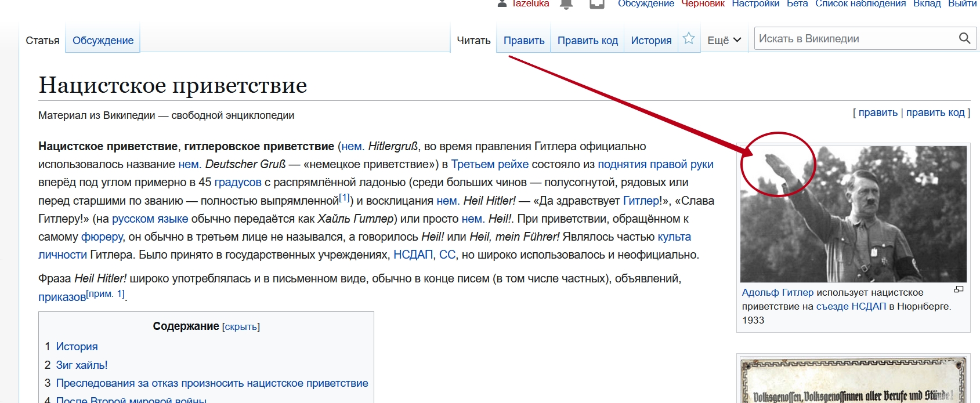This screenshot has height=403, width=980.
Task: Open the notices tray icon
Action: [x=597, y=4]
